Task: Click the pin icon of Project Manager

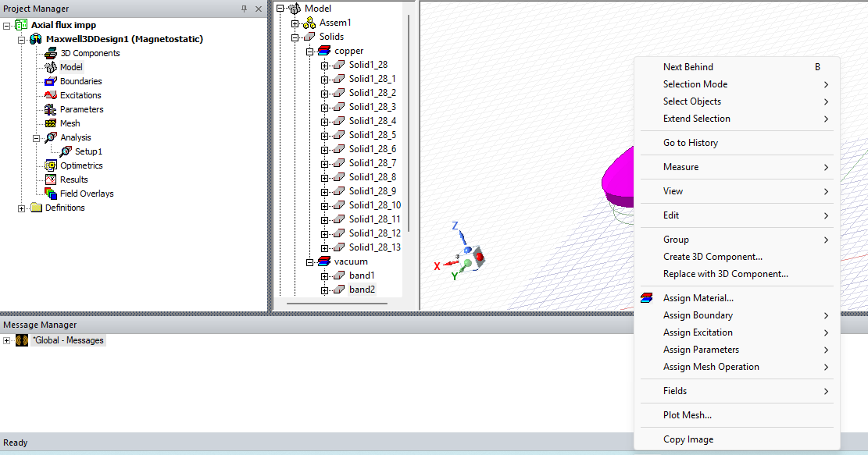Action: click(244, 9)
